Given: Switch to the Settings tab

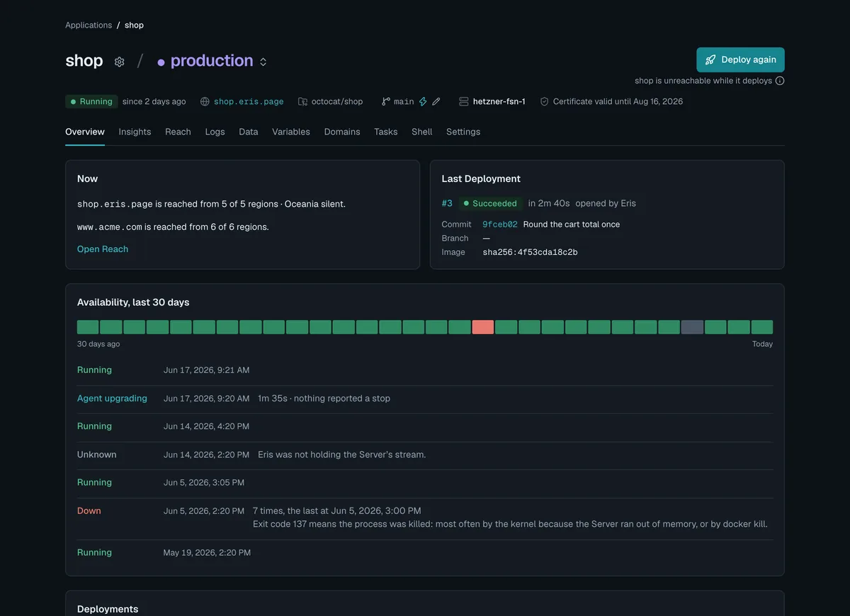Looking at the screenshot, I should click(x=463, y=132).
